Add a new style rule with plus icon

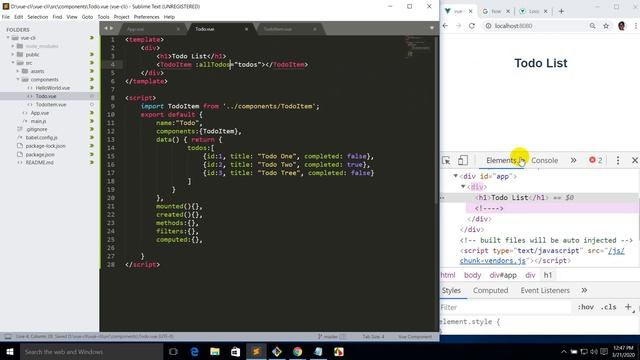[x=628, y=307]
